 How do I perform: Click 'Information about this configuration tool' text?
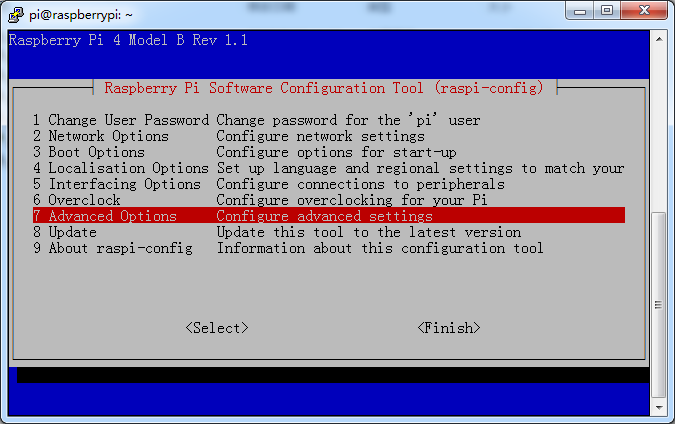click(x=380, y=248)
